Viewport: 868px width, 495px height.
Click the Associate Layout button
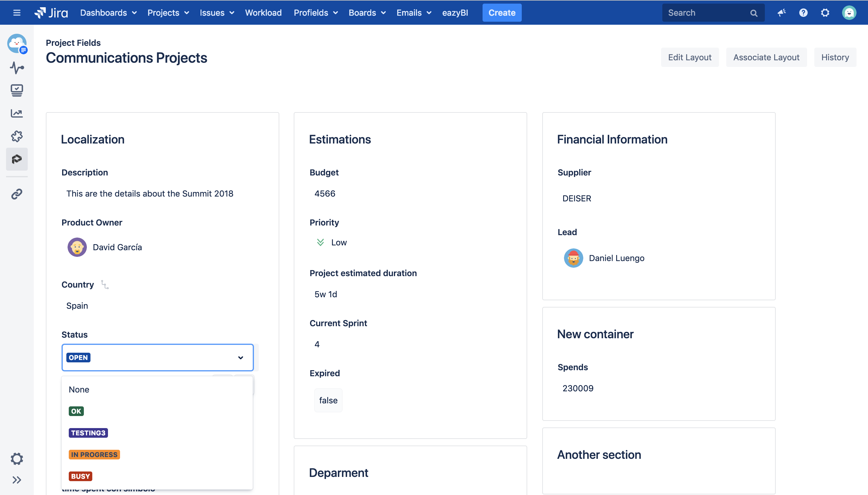(766, 57)
